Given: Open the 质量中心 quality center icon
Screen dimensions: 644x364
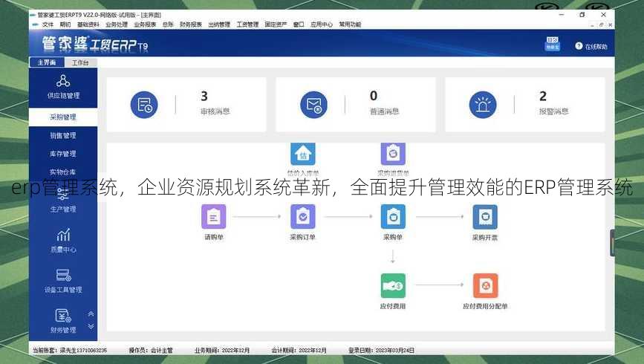Looking at the screenshot, I should (x=63, y=235).
